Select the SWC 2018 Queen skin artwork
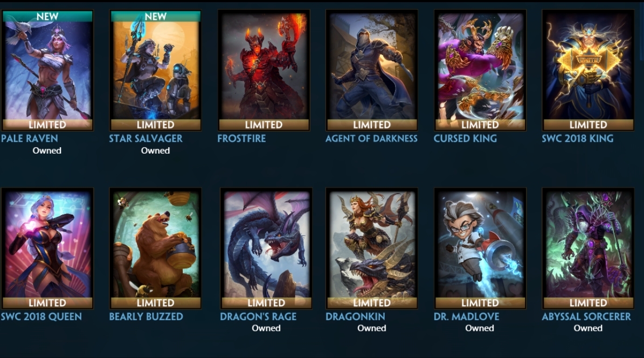This screenshot has height=358, width=644. coord(47,248)
